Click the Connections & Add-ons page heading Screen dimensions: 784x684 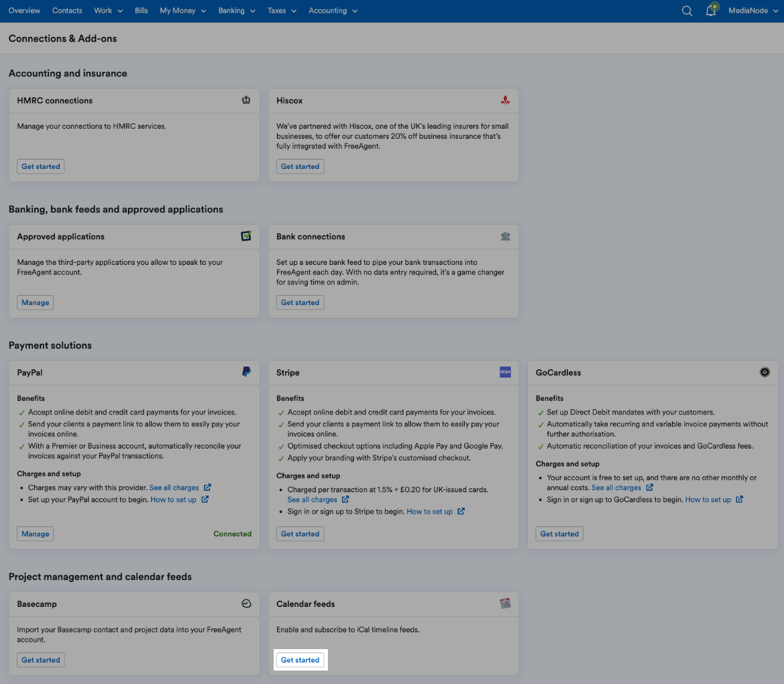(x=62, y=38)
